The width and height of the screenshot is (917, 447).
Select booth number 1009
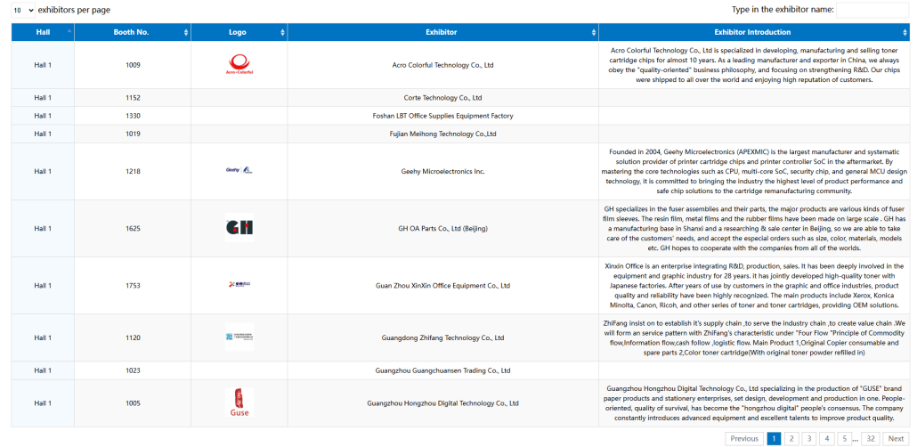(133, 65)
